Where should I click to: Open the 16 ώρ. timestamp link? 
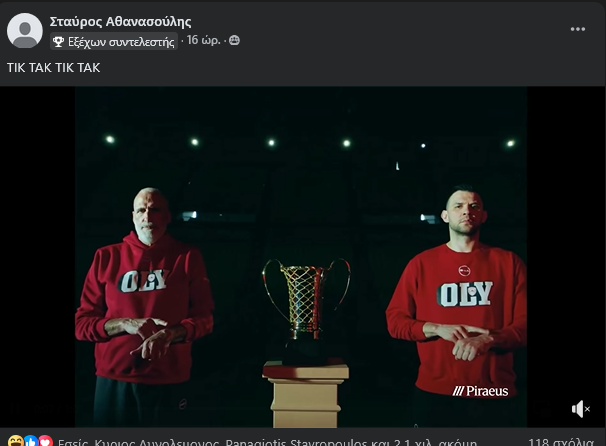click(203, 40)
